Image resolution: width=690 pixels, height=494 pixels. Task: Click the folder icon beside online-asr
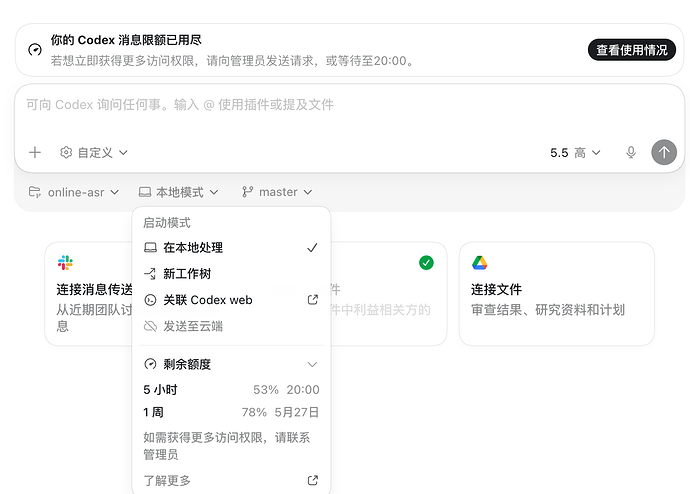35,192
